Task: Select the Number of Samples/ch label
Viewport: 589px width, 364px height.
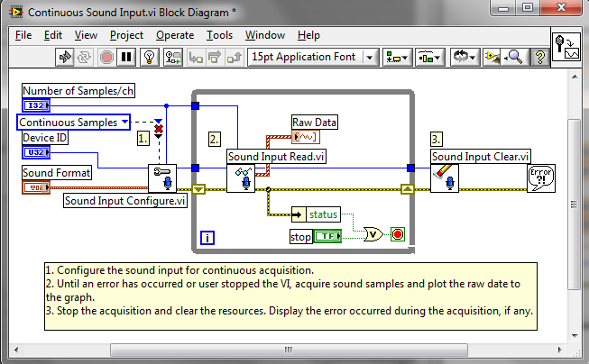Action: click(78, 91)
